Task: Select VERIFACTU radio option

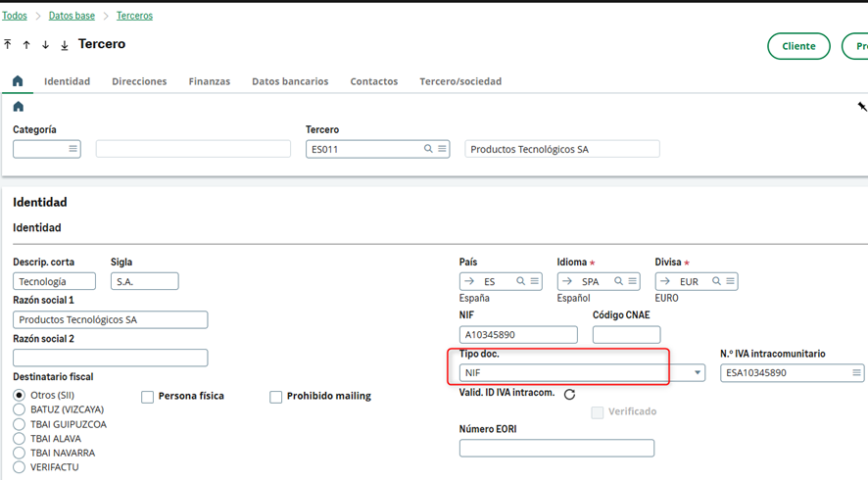Action: pyautogui.click(x=20, y=467)
